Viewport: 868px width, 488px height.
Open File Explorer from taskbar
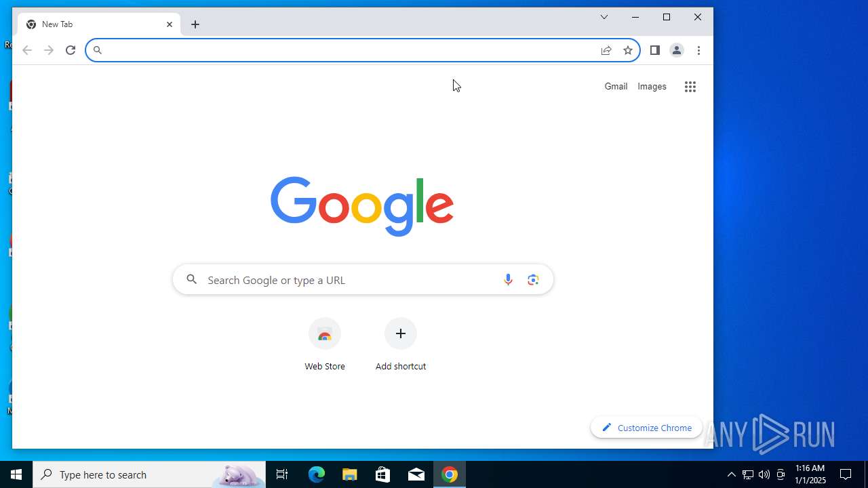coord(350,474)
